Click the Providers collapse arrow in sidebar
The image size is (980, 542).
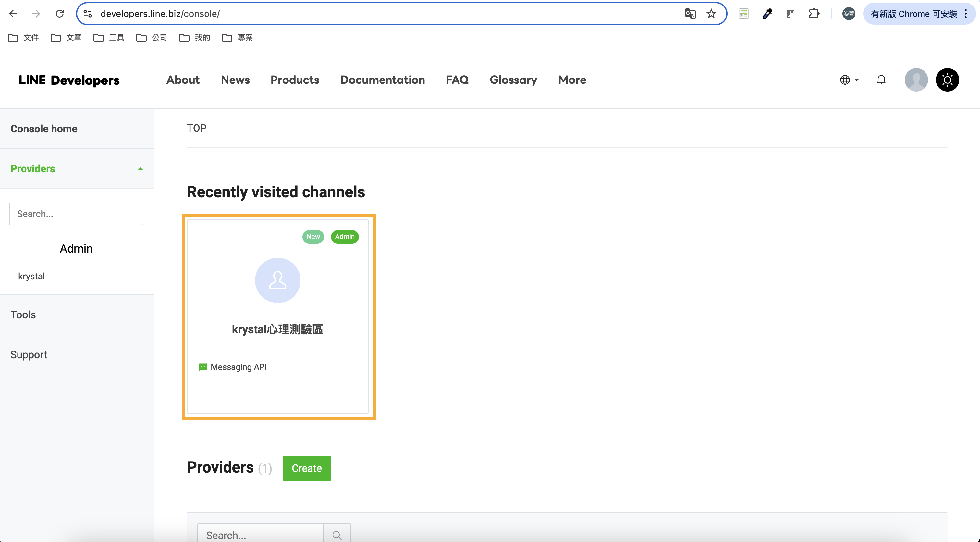click(x=140, y=169)
